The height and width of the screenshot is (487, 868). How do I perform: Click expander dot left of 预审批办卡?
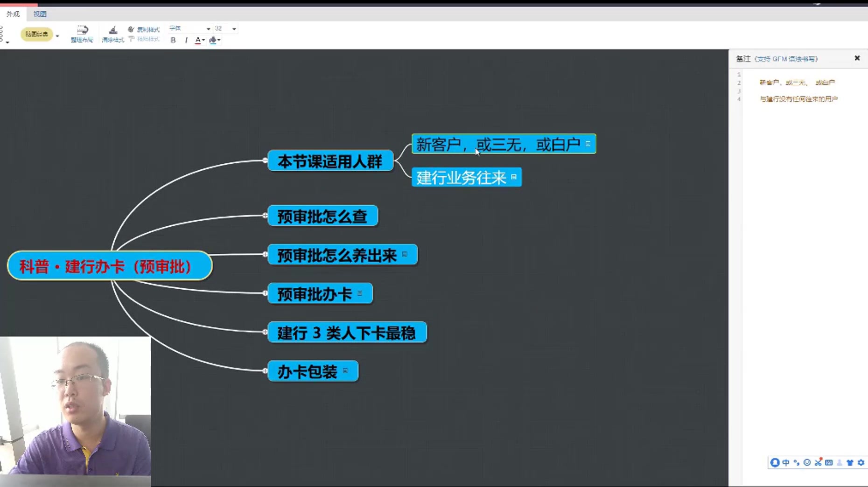(265, 293)
